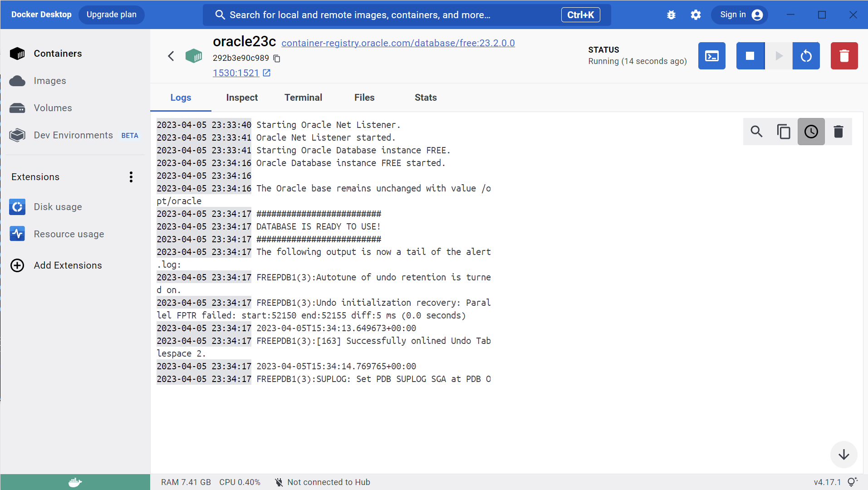Open Docker Desktop settings gear
Image resolution: width=868 pixels, height=490 pixels.
[696, 15]
